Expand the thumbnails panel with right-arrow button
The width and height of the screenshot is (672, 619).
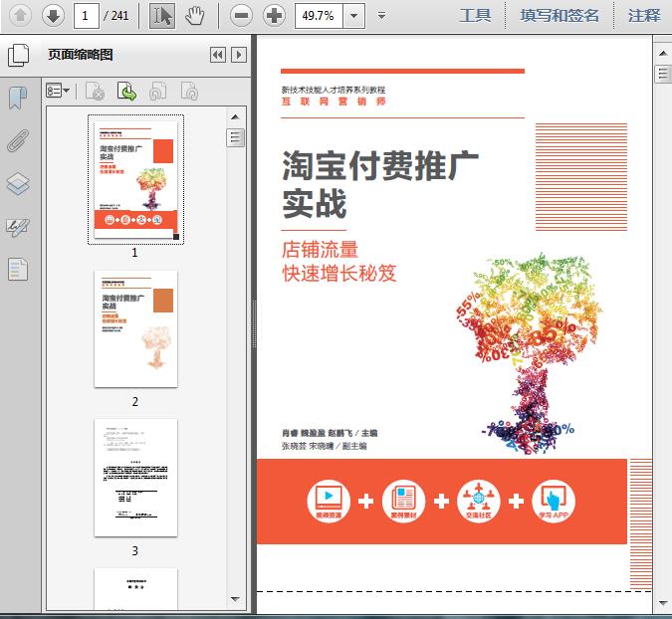239,55
